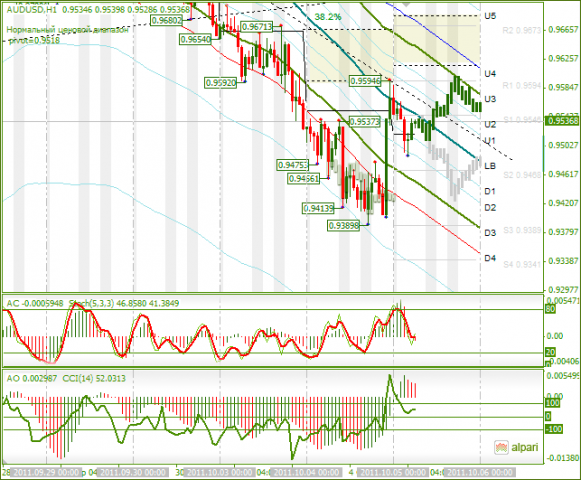Click the U2 channel level label
This screenshot has height=480, width=581.
point(490,124)
